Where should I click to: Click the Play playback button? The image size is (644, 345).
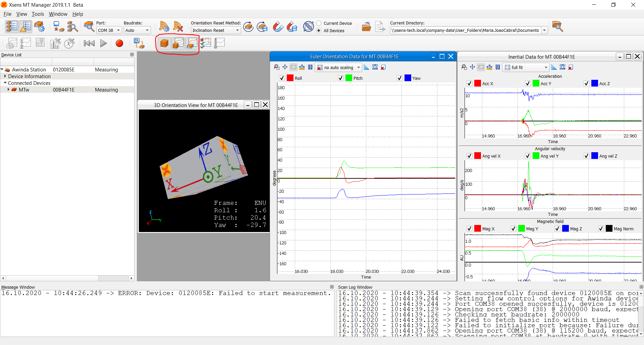(103, 43)
